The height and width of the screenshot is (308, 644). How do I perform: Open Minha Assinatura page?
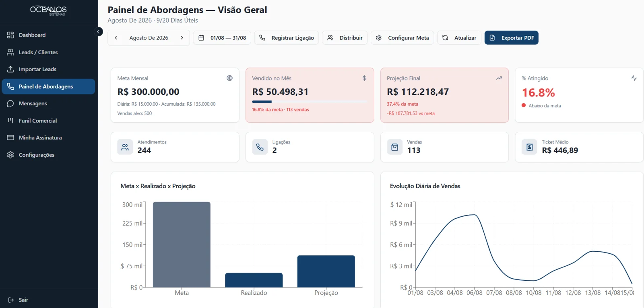click(48, 138)
